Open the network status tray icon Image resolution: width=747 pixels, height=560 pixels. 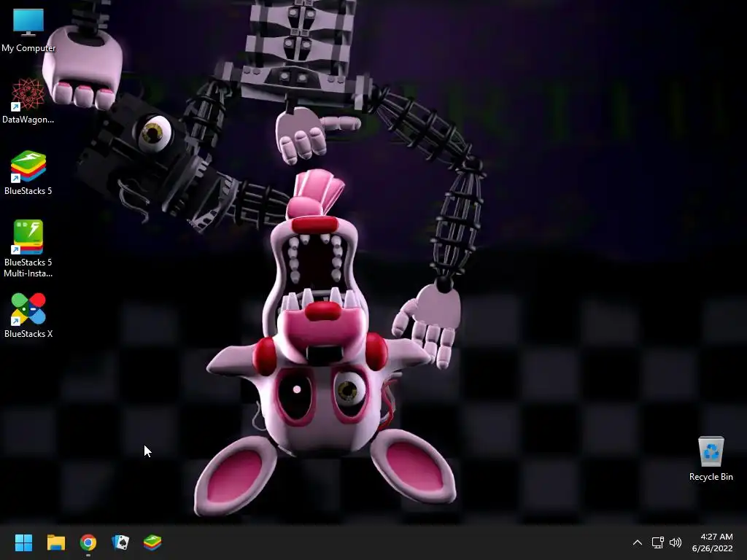[x=657, y=542]
